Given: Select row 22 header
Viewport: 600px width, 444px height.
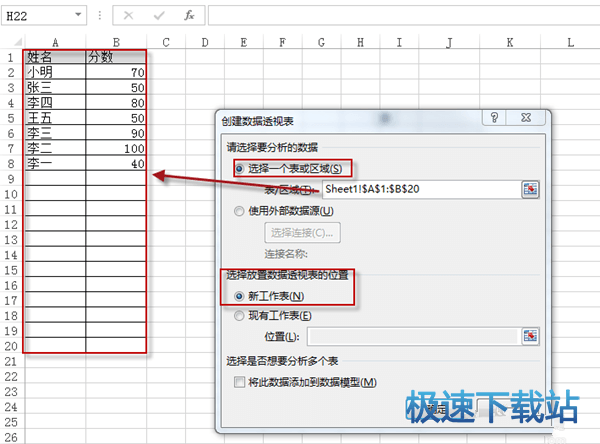Looking at the screenshot, I should (11, 377).
